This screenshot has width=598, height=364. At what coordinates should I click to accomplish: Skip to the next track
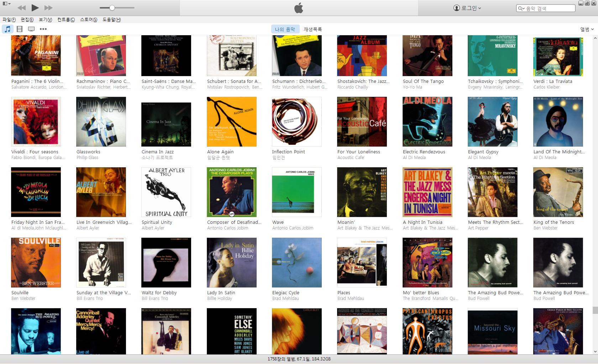click(48, 8)
